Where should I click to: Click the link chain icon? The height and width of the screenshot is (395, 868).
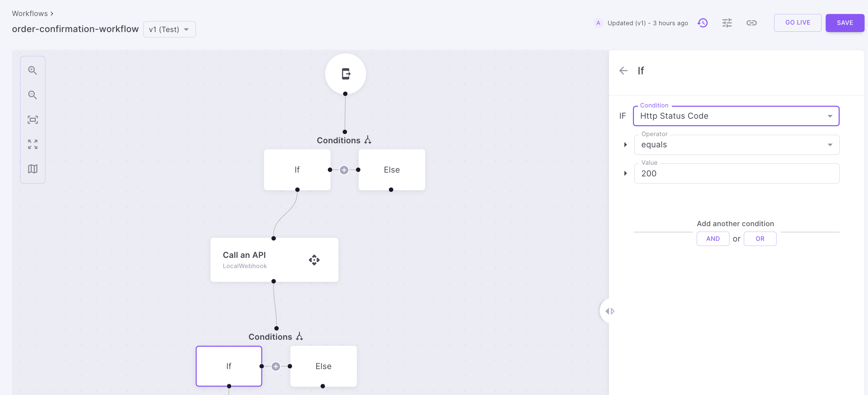click(751, 23)
